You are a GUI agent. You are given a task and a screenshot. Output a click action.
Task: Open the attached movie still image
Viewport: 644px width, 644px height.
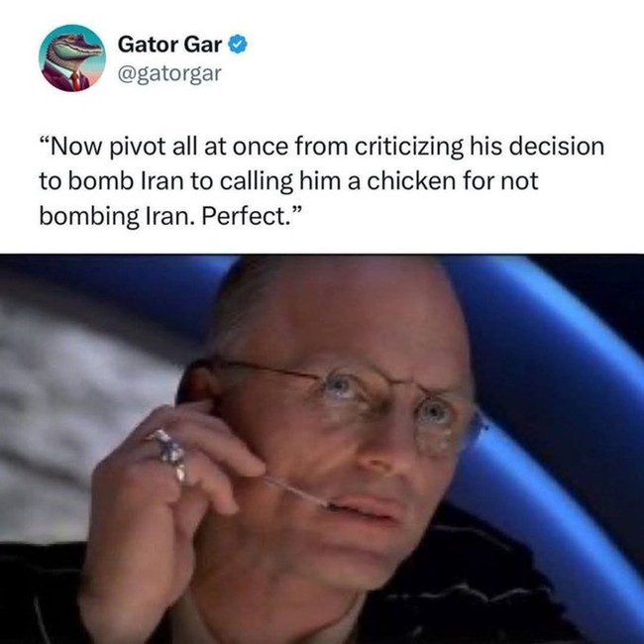coord(322,449)
